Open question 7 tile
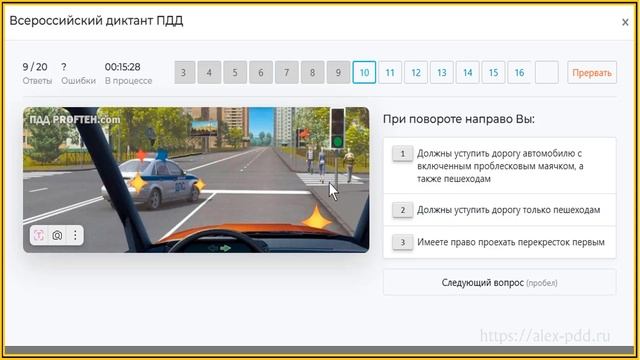 287,72
